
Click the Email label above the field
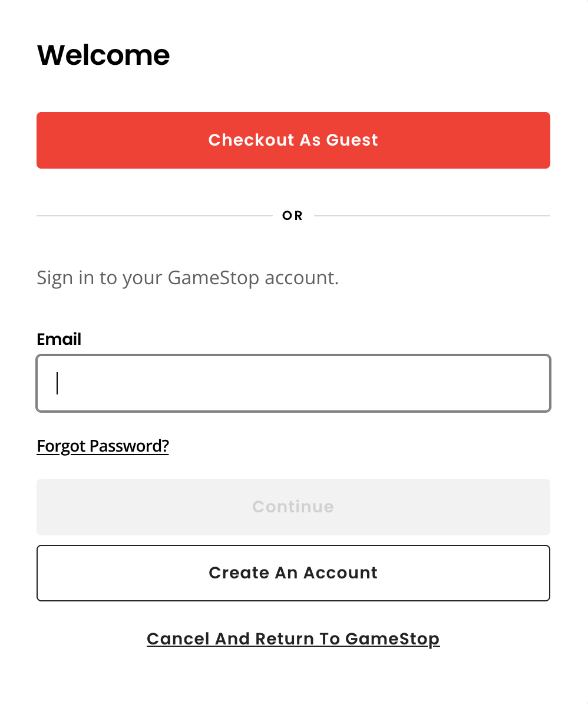[x=59, y=339]
